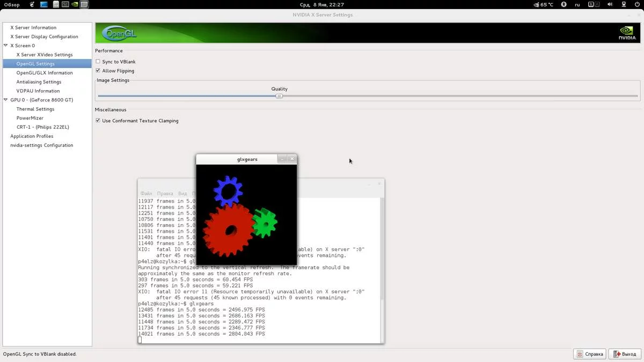
Task: Click the Справка help button
Action: click(590, 354)
